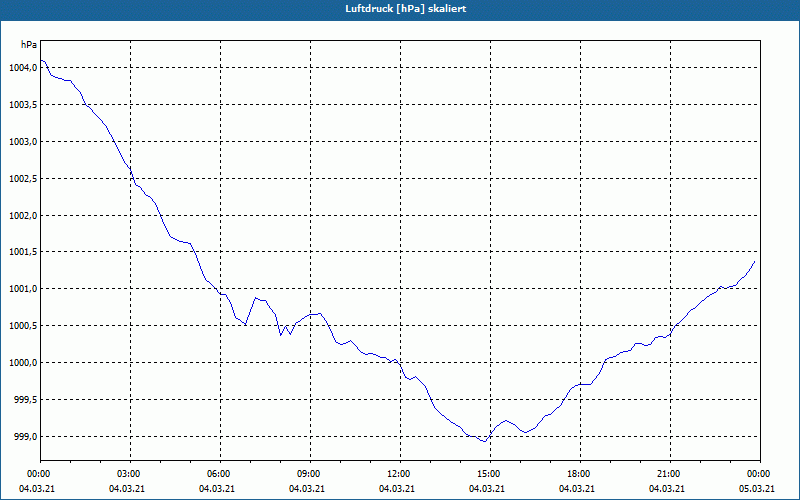Click the 1001,0 y-axis label
800x500 pixels.
coord(23,289)
